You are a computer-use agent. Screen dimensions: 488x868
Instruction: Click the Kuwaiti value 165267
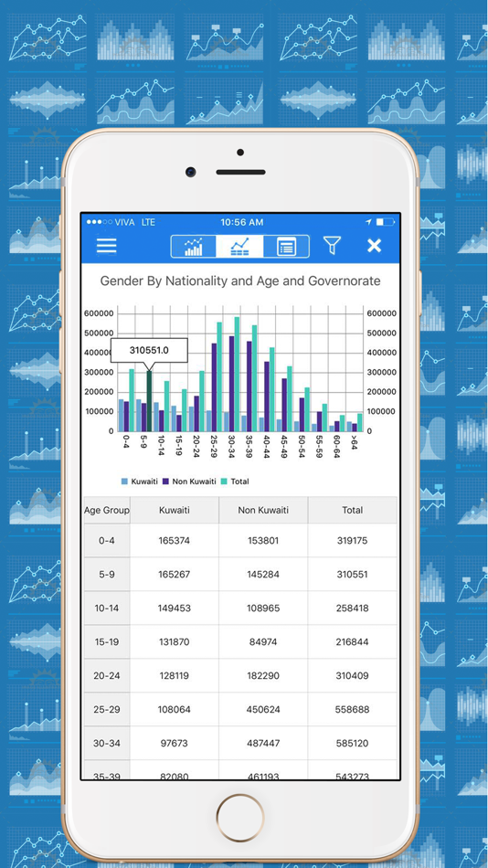[175, 574]
